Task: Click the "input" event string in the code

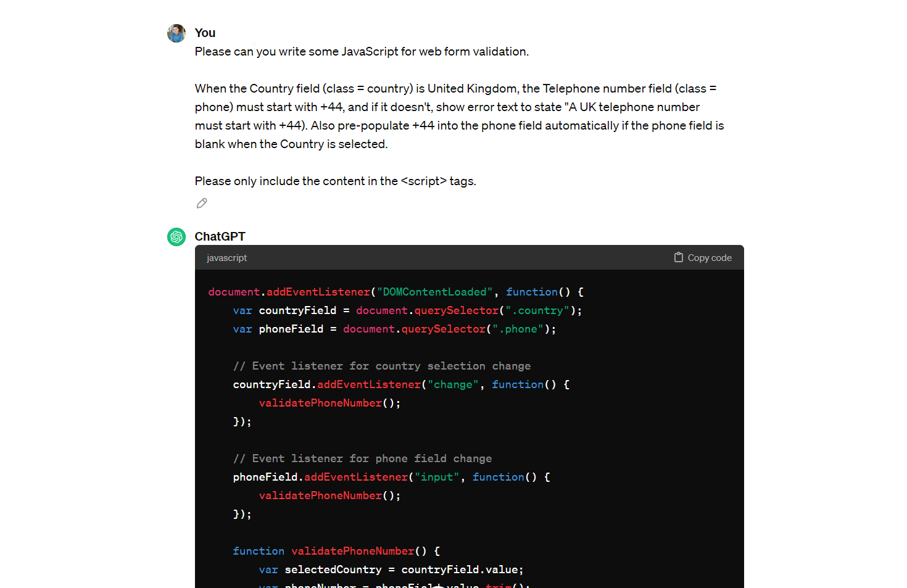Action: (437, 477)
